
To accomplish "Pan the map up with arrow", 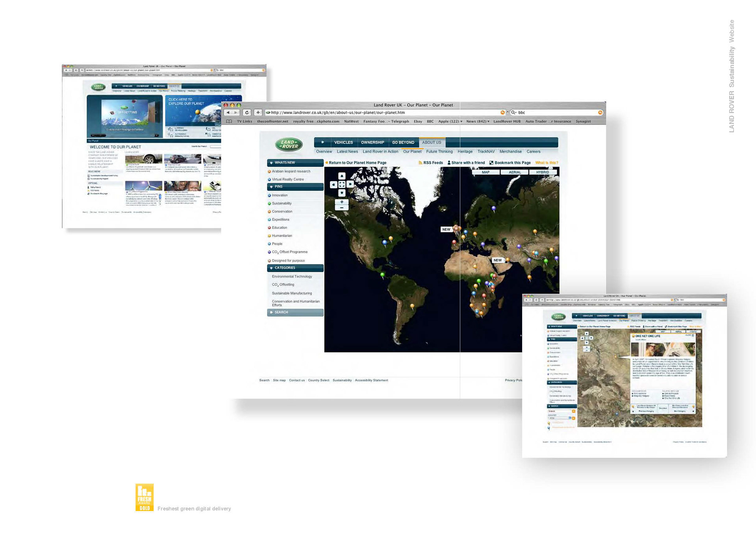I will (342, 176).
